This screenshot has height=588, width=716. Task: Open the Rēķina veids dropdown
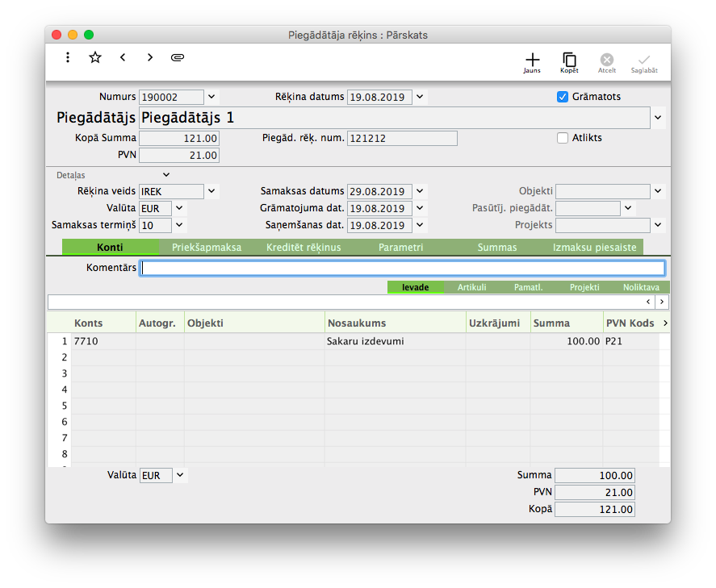click(x=211, y=191)
